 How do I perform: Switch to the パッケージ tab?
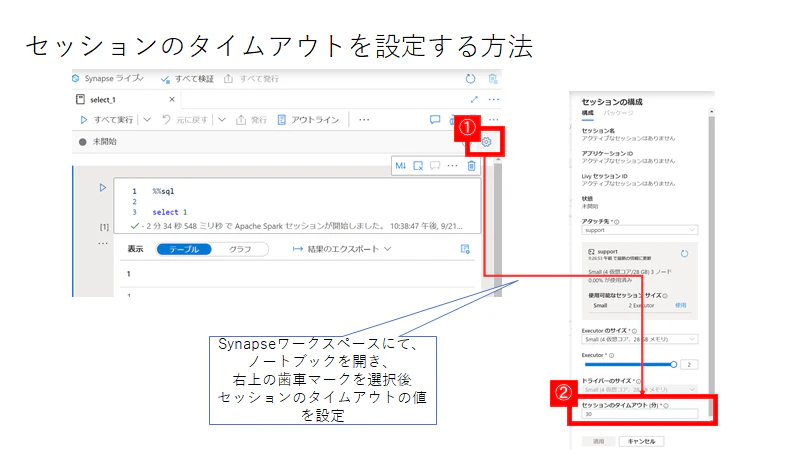pyautogui.click(x=618, y=113)
